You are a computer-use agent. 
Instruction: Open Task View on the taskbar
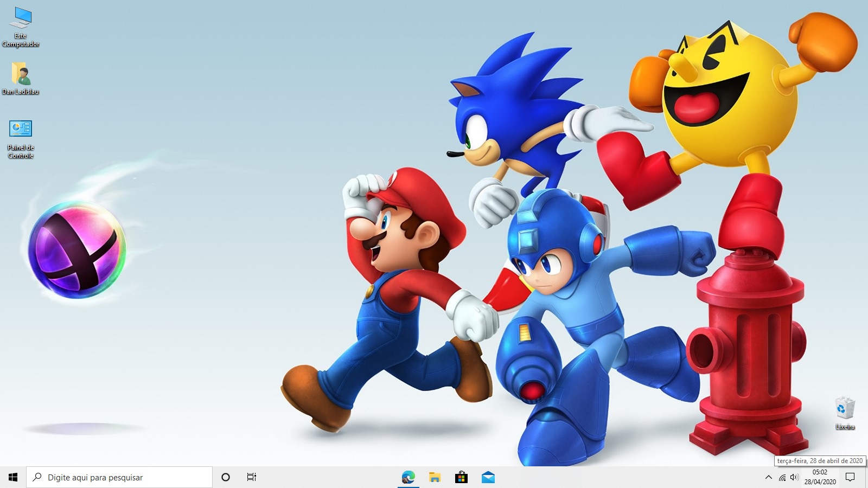tap(251, 477)
